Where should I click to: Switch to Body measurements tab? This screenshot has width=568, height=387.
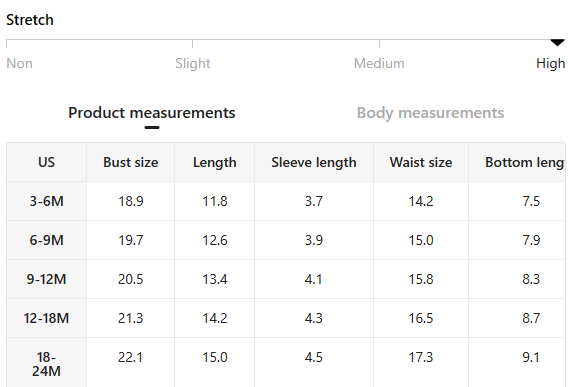pos(430,113)
